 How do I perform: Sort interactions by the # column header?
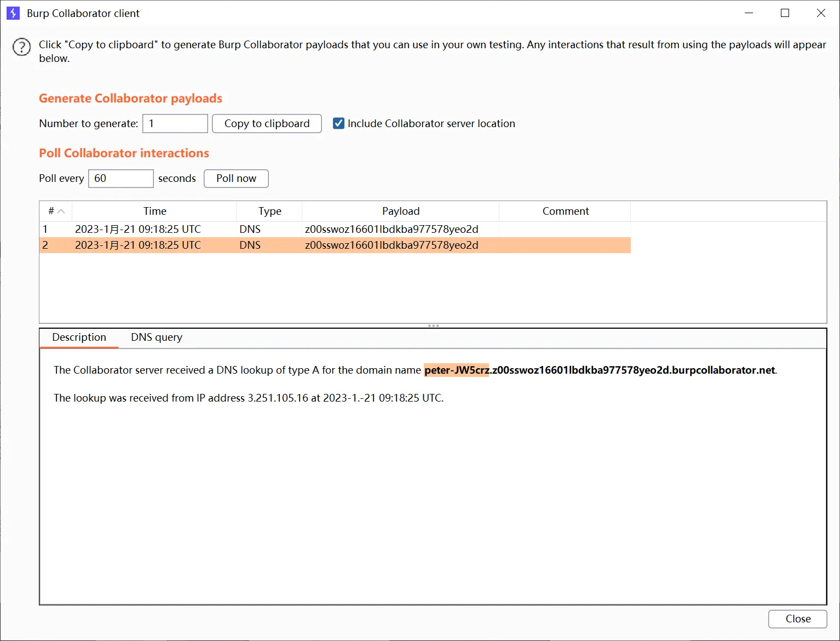click(56, 211)
